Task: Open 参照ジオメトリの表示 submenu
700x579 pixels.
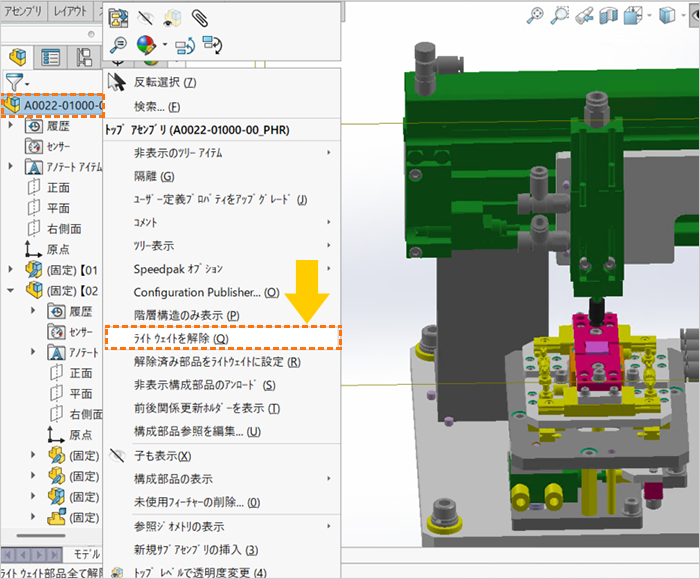Action: [222, 527]
